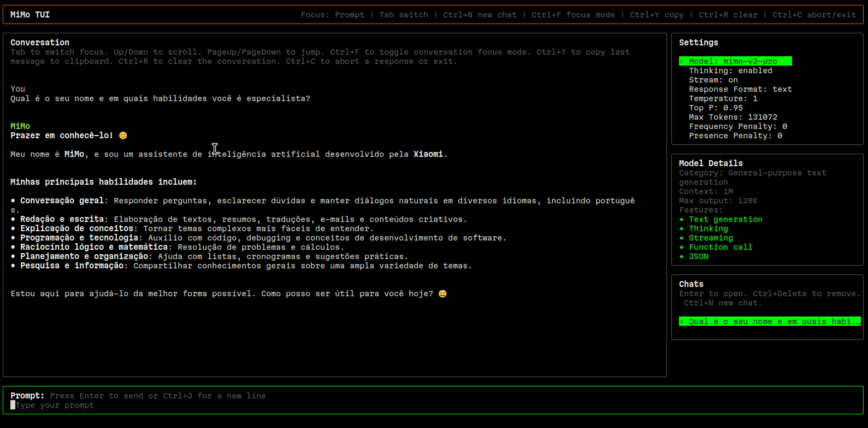Image resolution: width=868 pixels, height=428 pixels.
Task: Click the Settings panel heading
Action: pos(699,43)
